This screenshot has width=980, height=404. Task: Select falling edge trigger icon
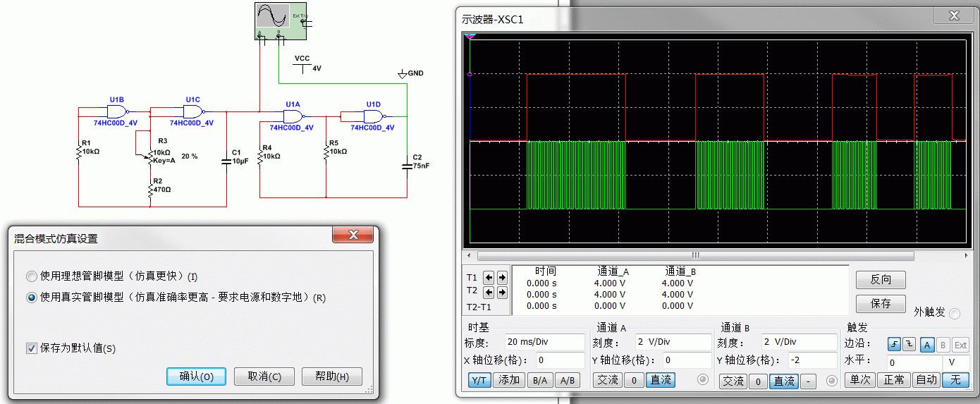(x=909, y=344)
